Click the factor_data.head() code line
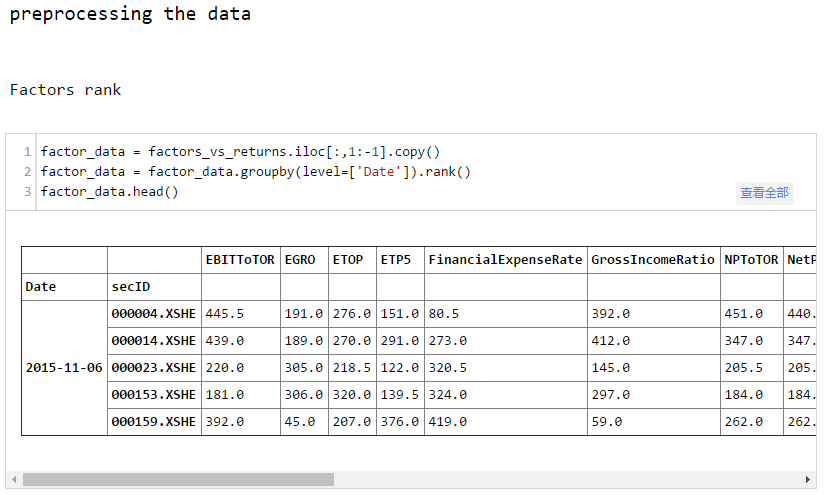Screen dimensions: 825x495 point(109,192)
